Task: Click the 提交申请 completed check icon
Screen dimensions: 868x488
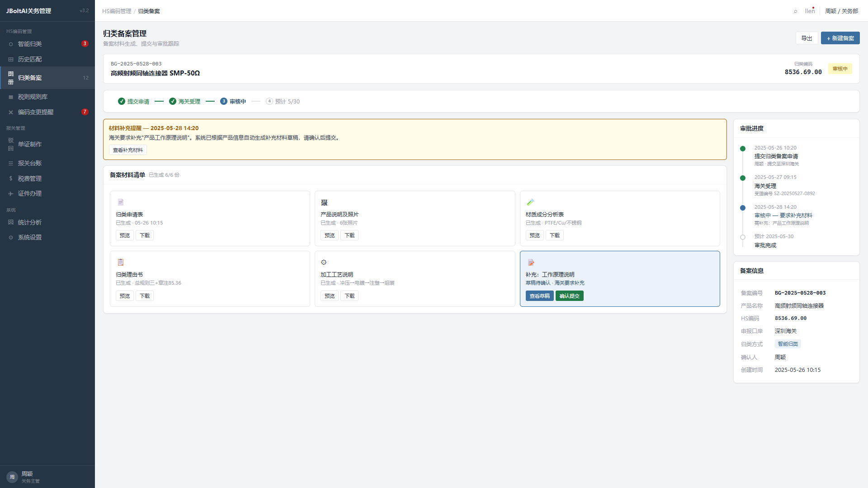Action: 122,101
